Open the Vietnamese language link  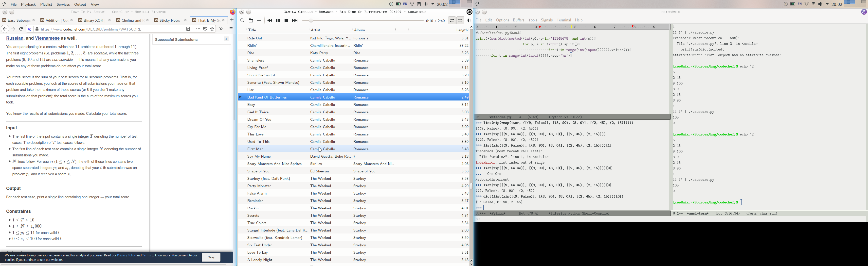point(47,38)
